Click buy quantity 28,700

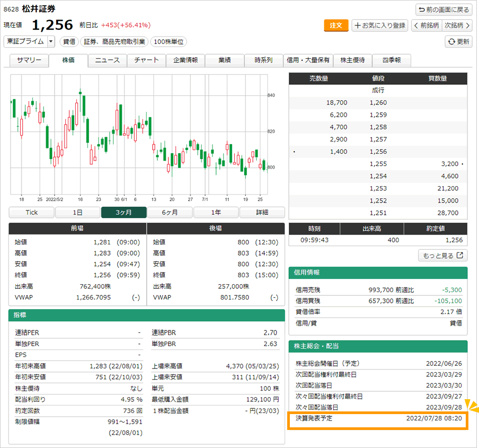tap(448, 213)
